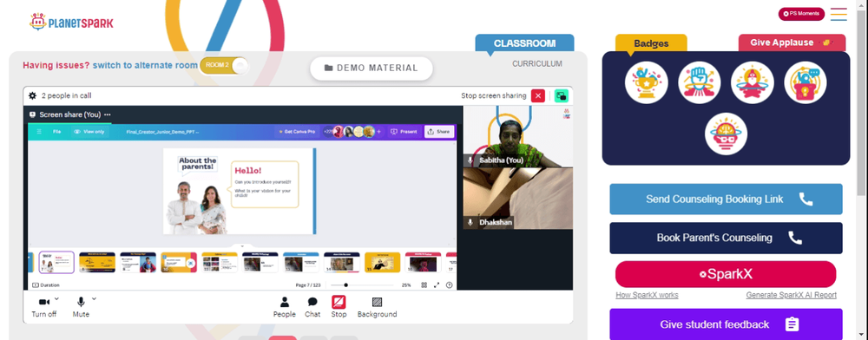The height and width of the screenshot is (340, 868).
Task: Select slide thumbnail numbered 10
Action: (x=178, y=263)
